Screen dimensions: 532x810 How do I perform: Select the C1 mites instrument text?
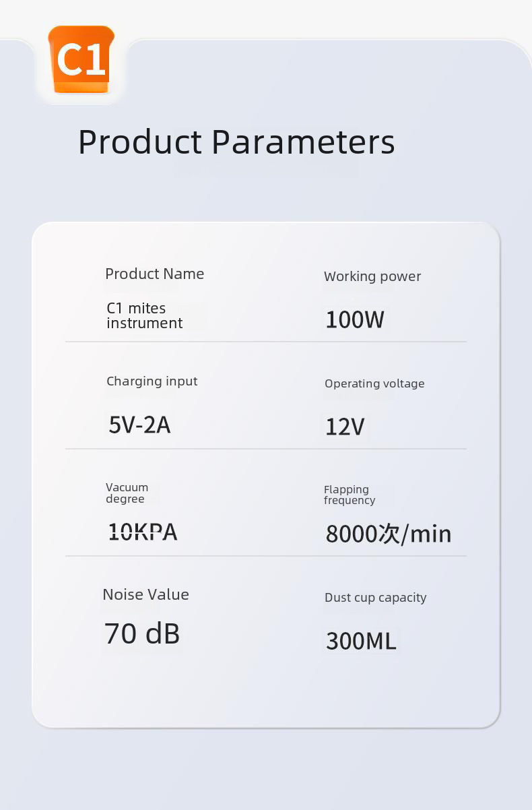144,315
